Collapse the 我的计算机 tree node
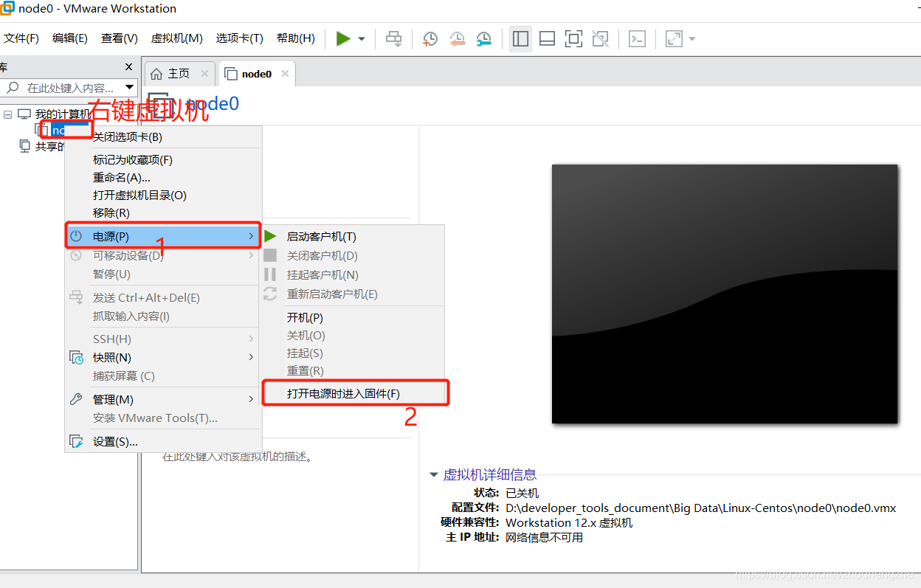This screenshot has width=921, height=588. coord(8,114)
